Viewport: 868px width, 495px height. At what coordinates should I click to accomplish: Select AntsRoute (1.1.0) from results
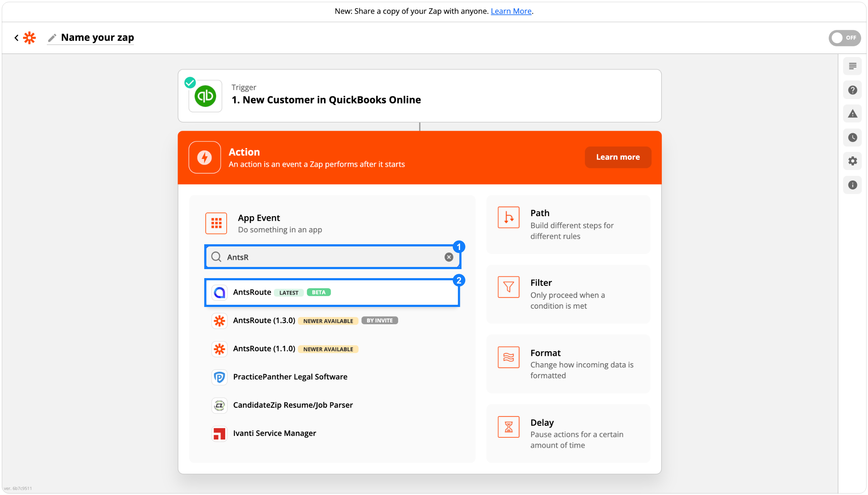click(332, 349)
